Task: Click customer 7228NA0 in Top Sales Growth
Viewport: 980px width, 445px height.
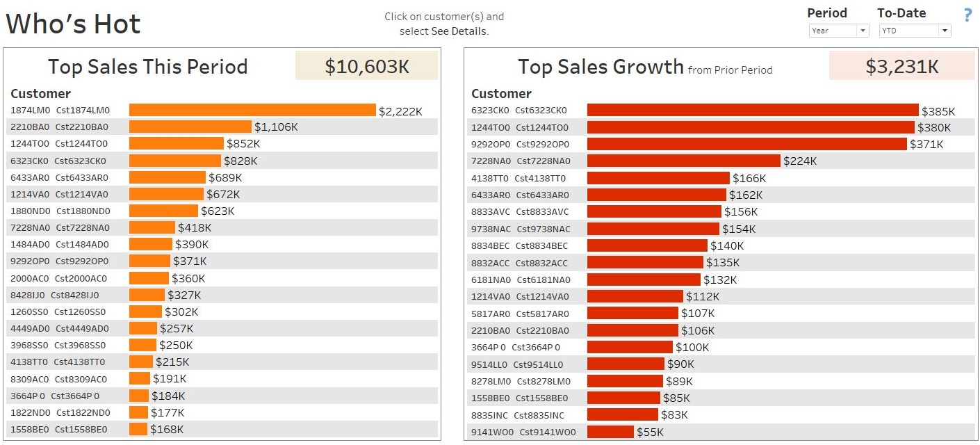Action: click(x=521, y=161)
